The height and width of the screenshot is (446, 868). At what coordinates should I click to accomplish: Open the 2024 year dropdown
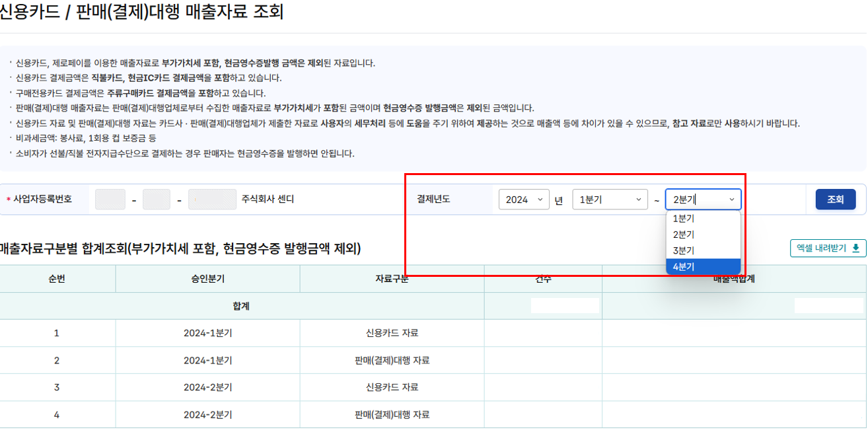524,200
